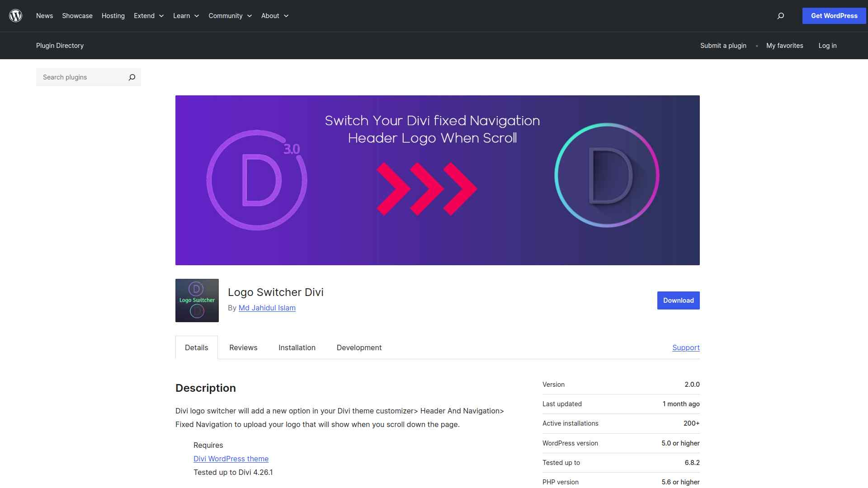Switch to the Reviews tab
Viewport: 868px width, 488px height.
[243, 347]
